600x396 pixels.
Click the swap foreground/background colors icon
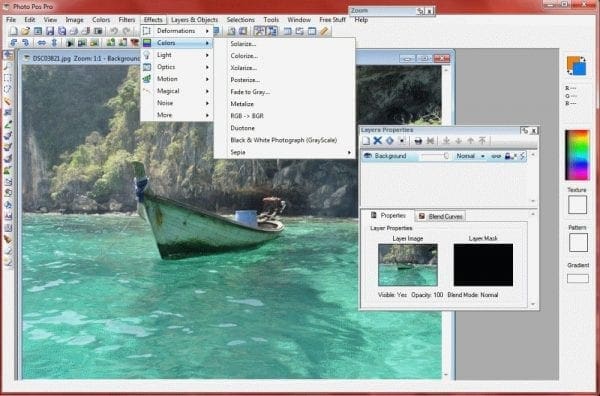tap(582, 59)
